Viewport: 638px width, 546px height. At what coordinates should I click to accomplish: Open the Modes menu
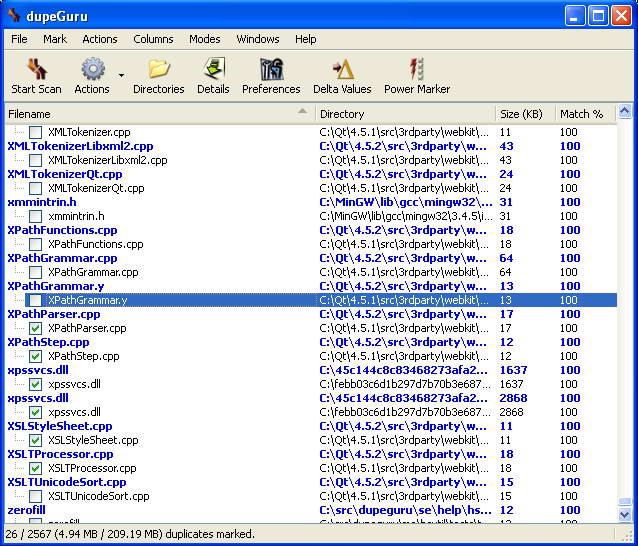point(205,39)
